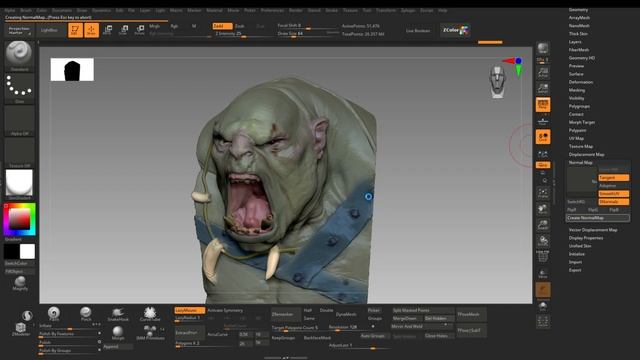
Task: Click the Zoom3D view icon
Action: 543,225
